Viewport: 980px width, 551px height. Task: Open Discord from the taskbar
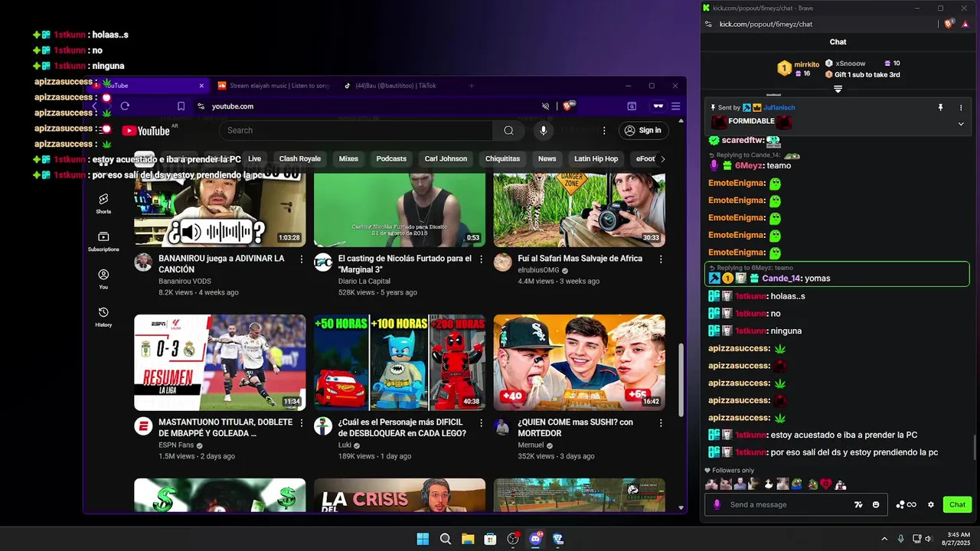[535, 539]
